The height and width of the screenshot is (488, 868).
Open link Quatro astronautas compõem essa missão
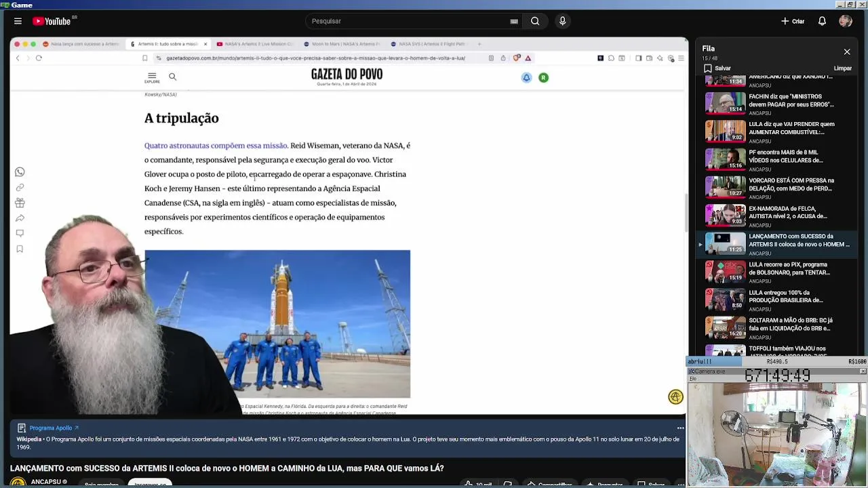coord(216,146)
